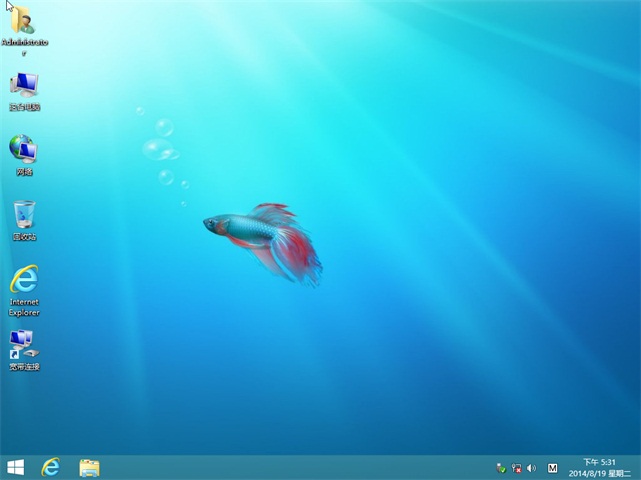Viewport: 641px width, 480px height.
Task: Select the Network (网络) desktop icon
Action: [x=24, y=149]
